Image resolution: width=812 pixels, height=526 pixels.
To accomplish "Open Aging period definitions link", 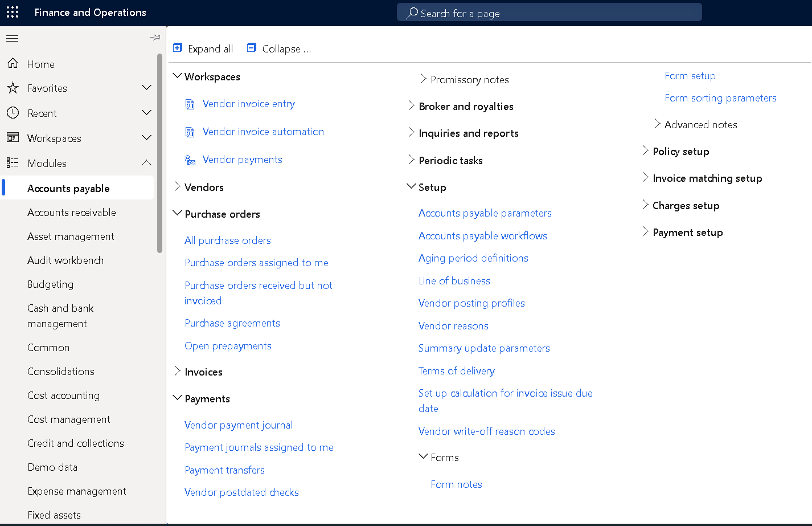I will (x=473, y=258).
